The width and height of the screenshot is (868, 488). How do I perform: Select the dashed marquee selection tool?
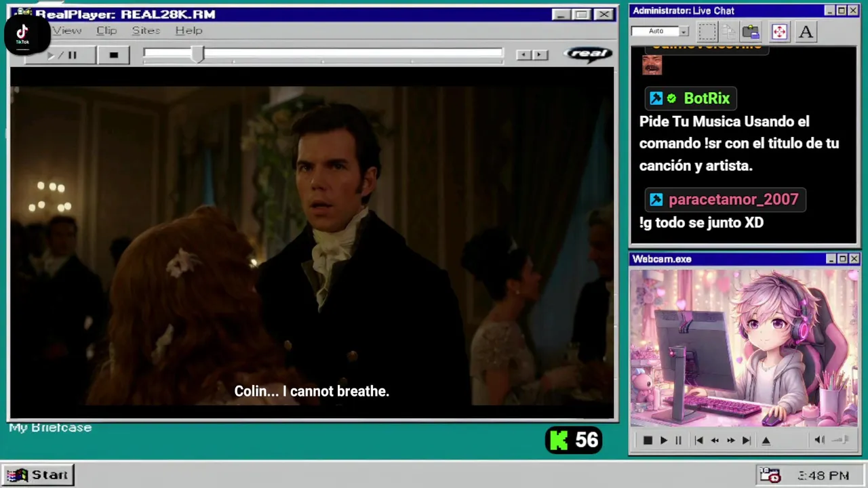(707, 31)
